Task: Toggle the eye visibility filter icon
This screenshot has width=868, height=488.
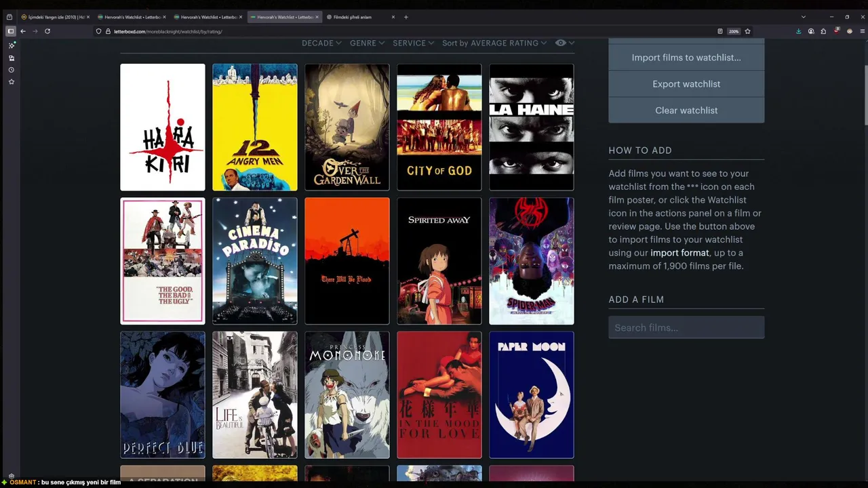Action: (x=560, y=43)
